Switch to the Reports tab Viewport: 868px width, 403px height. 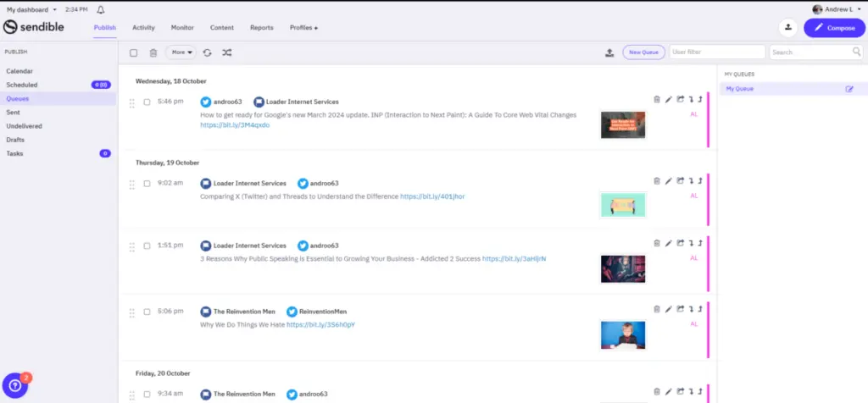261,28
